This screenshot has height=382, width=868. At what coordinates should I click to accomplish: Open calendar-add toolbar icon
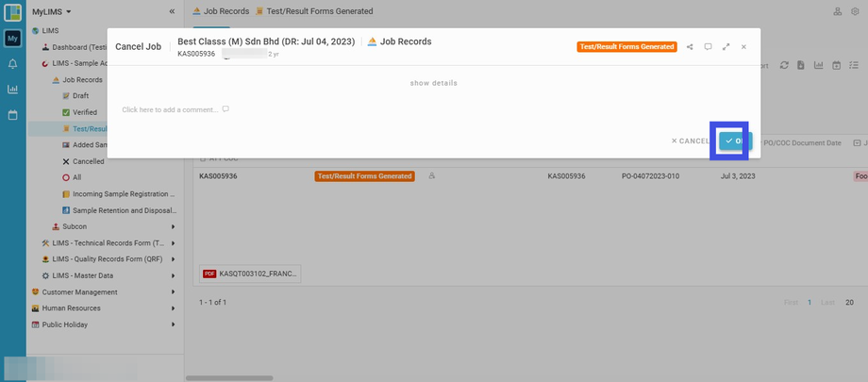837,65
